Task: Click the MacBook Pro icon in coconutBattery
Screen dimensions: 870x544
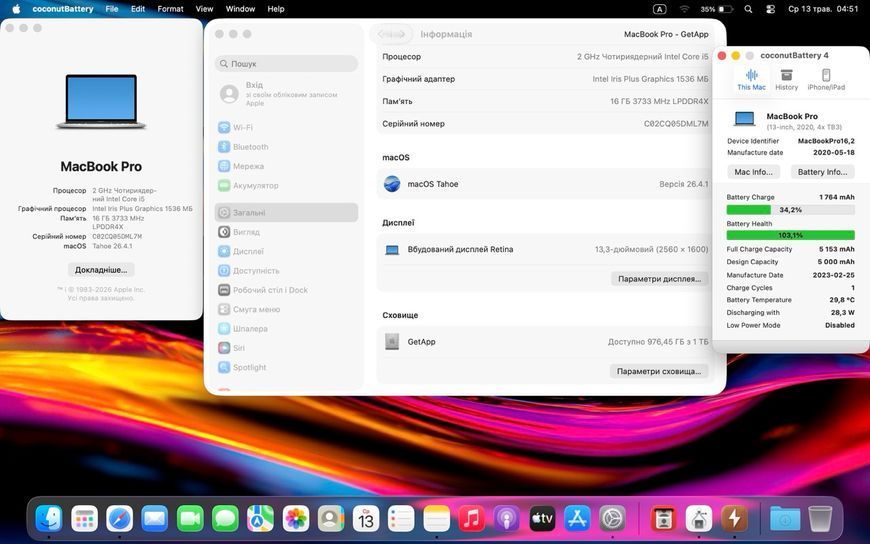Action: 744,119
